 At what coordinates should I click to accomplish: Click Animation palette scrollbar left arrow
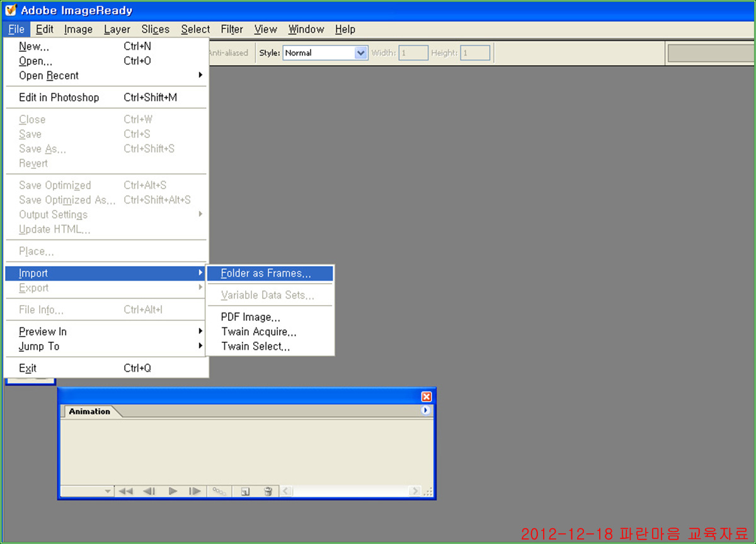(x=286, y=491)
